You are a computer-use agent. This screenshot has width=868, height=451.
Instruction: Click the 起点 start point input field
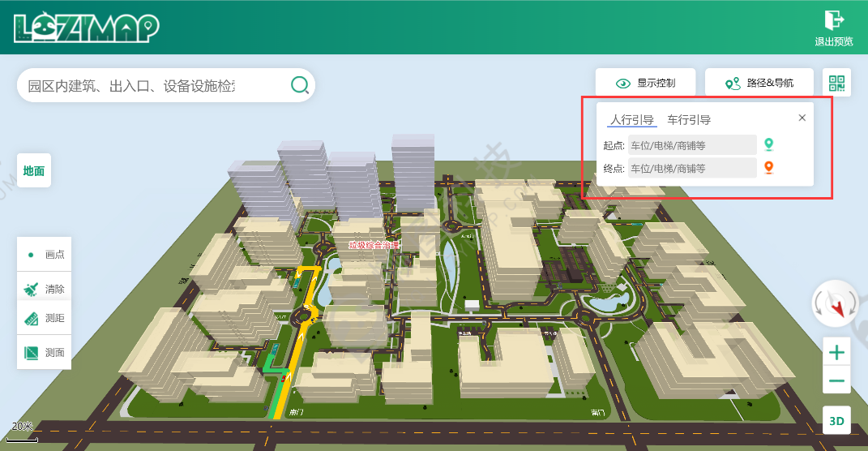692,145
